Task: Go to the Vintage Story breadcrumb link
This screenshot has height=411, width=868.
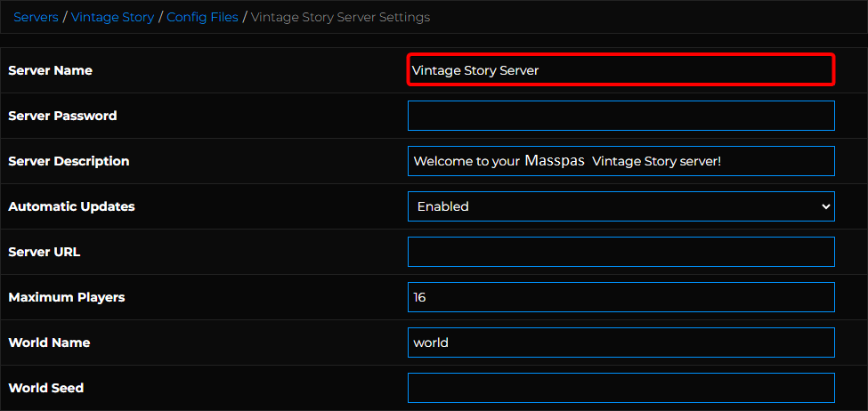Action: 113,17
